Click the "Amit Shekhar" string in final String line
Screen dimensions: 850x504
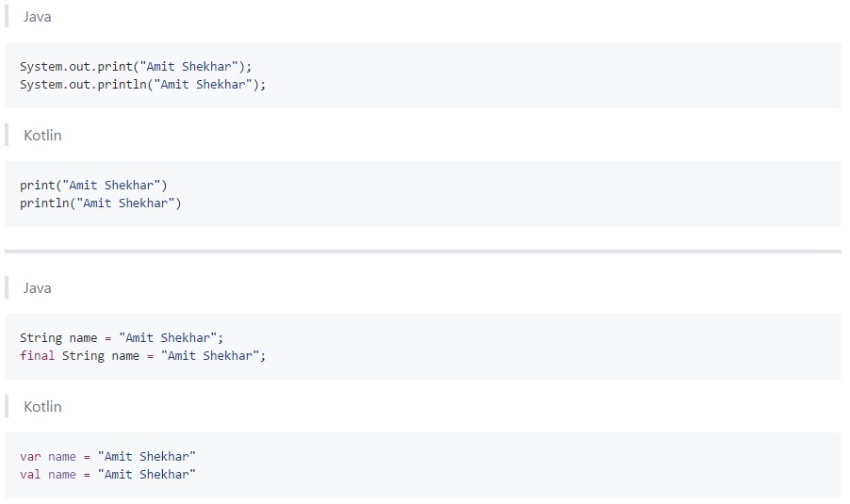click(210, 356)
